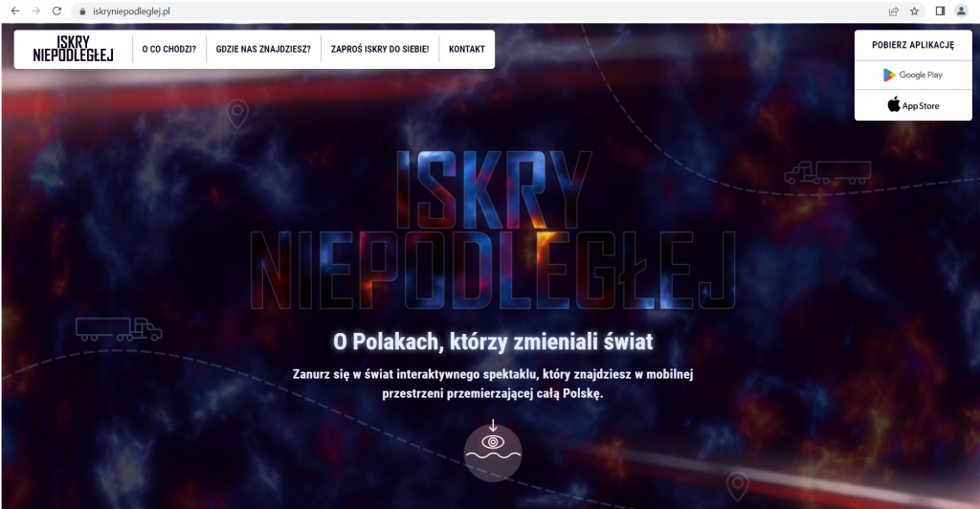Open the 'O co chodzi?' menu item
Viewport: 980px width, 509px height.
pyautogui.click(x=168, y=50)
